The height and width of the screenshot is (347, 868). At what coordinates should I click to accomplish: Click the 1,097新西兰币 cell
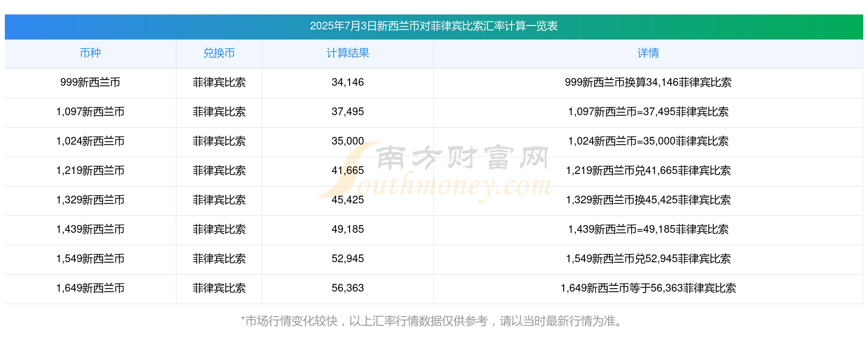pyautogui.click(x=90, y=112)
